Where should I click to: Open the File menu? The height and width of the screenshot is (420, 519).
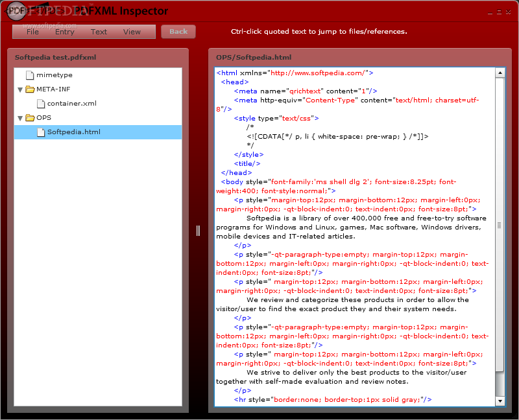coord(32,32)
